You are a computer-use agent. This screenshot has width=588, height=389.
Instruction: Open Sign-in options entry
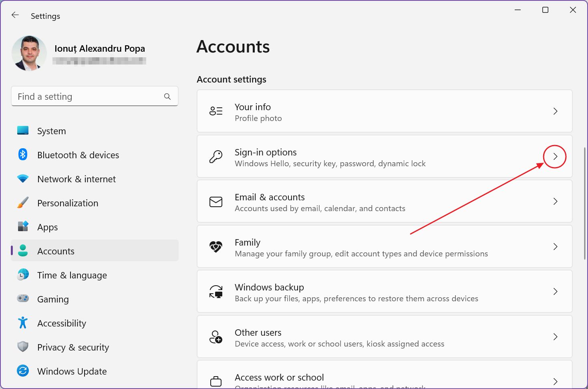pos(385,156)
